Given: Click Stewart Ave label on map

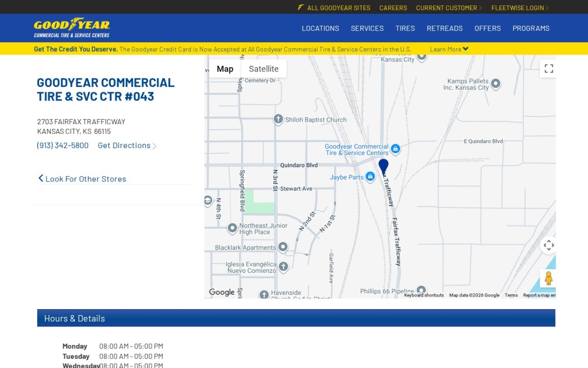Looking at the screenshot, I should (x=296, y=188).
